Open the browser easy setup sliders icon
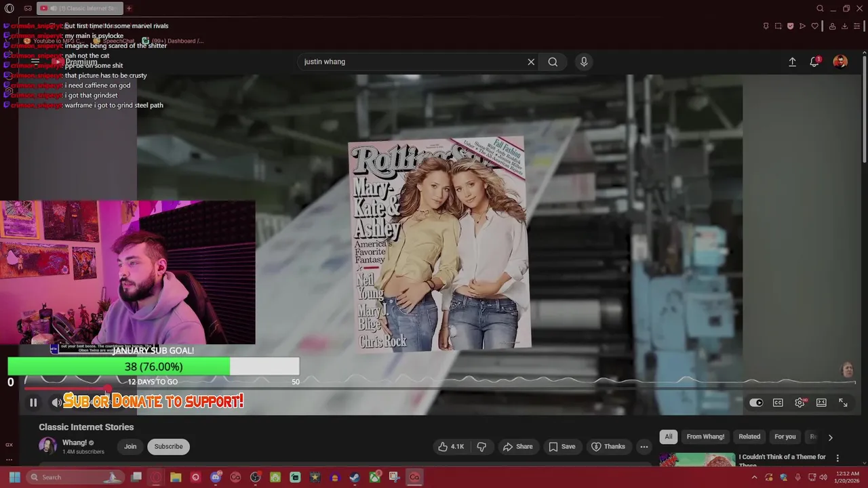 tap(856, 26)
